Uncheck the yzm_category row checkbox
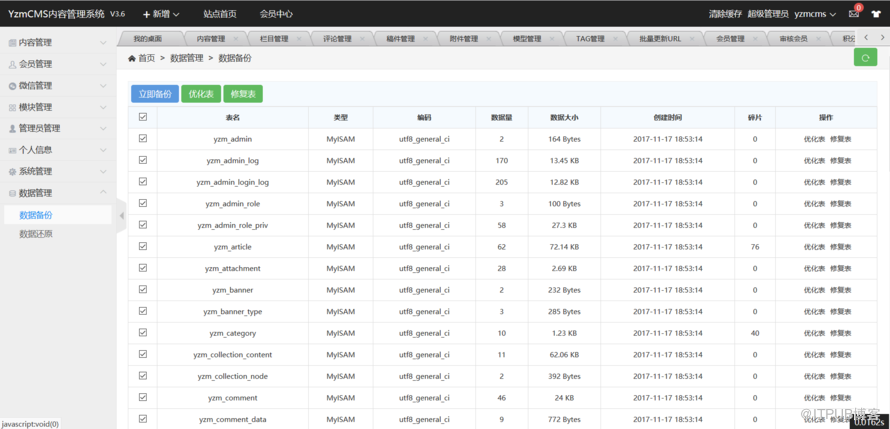 [x=142, y=333]
